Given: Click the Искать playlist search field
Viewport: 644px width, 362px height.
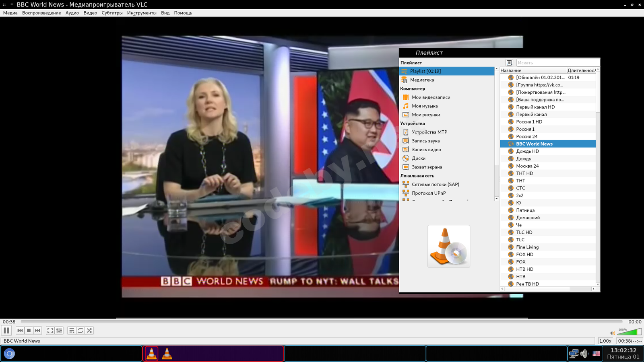Looking at the screenshot, I should point(557,63).
